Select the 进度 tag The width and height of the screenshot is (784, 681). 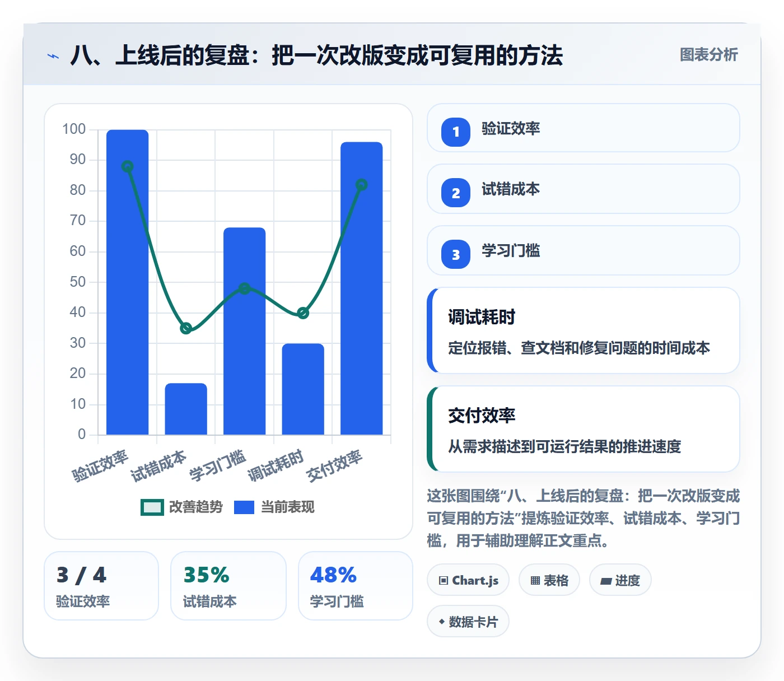click(x=620, y=580)
